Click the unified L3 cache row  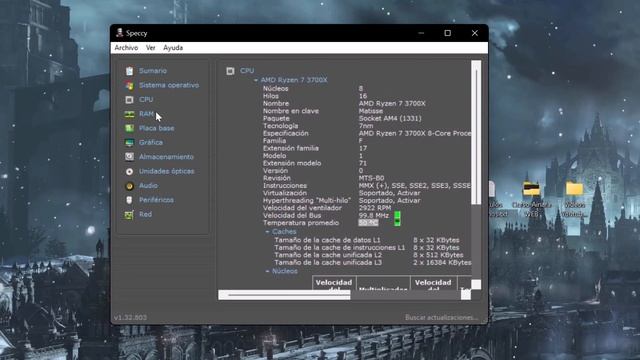tap(372, 262)
